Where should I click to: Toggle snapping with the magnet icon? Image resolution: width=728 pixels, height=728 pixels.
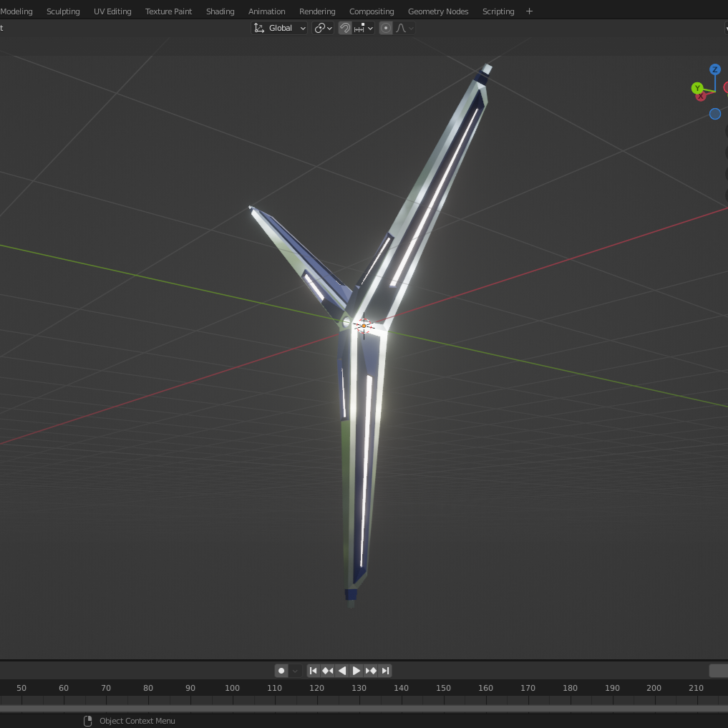click(344, 28)
